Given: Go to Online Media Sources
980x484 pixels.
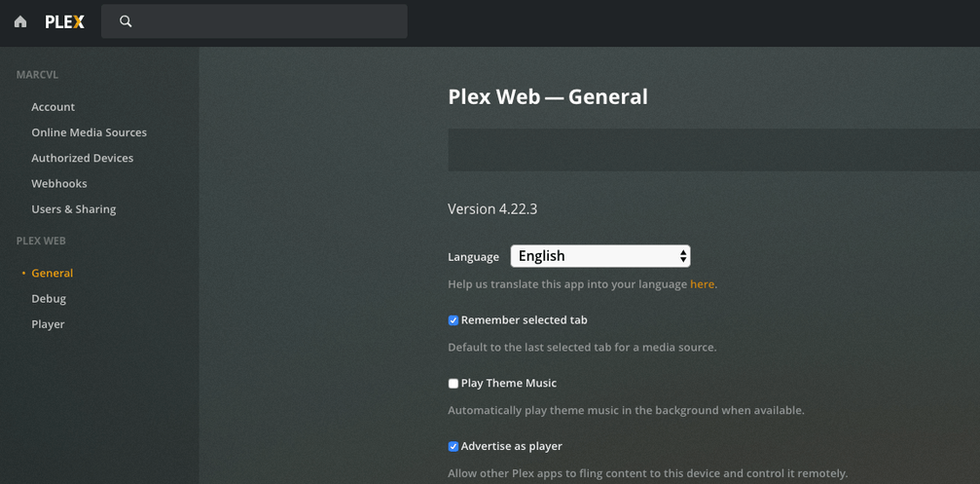Looking at the screenshot, I should pyautogui.click(x=90, y=132).
